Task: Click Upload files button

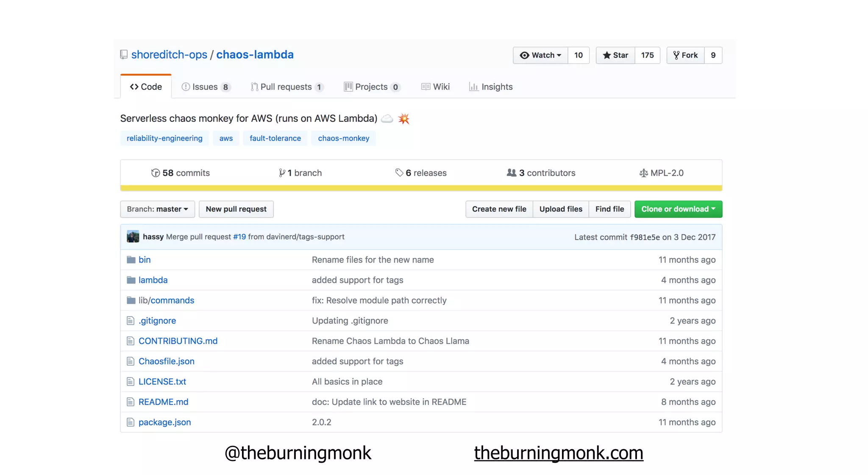Action: 561,209
